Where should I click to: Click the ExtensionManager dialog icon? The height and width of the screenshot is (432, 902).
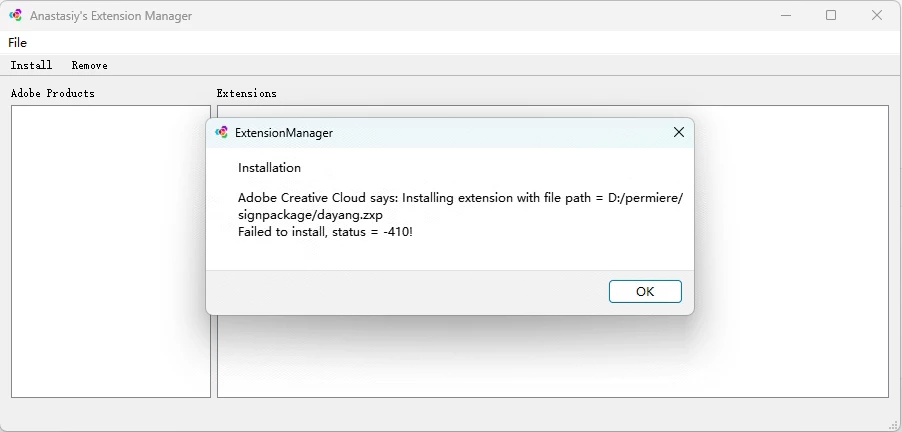pos(222,132)
